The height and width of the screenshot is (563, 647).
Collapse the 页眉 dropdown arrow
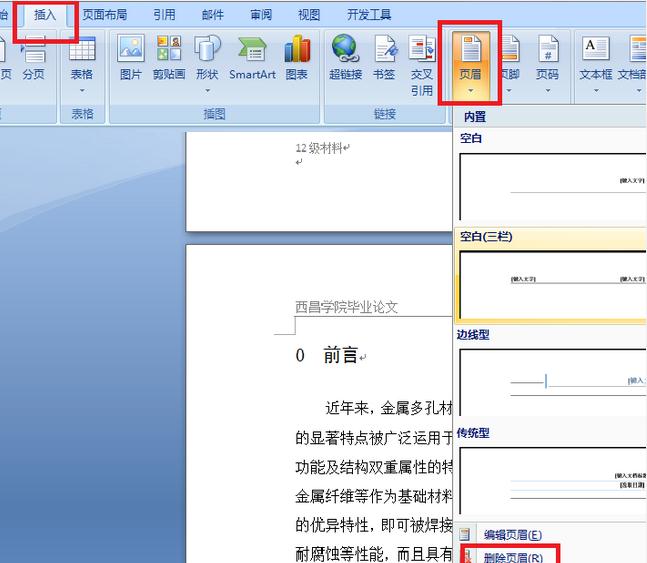470,90
